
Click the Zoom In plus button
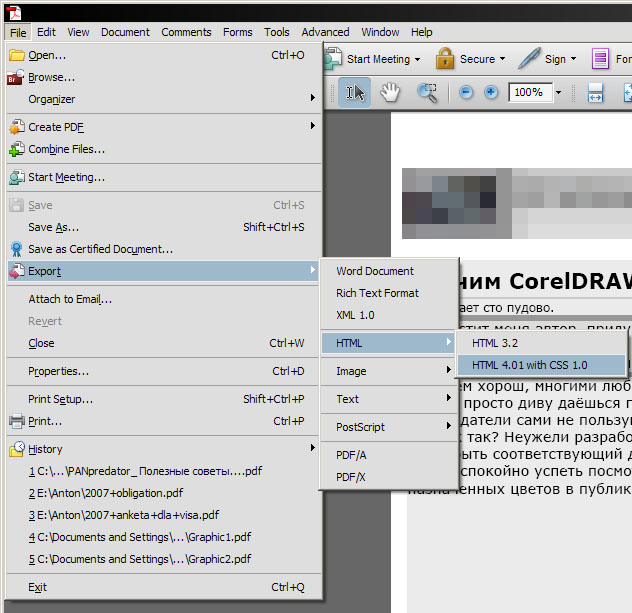point(491,93)
